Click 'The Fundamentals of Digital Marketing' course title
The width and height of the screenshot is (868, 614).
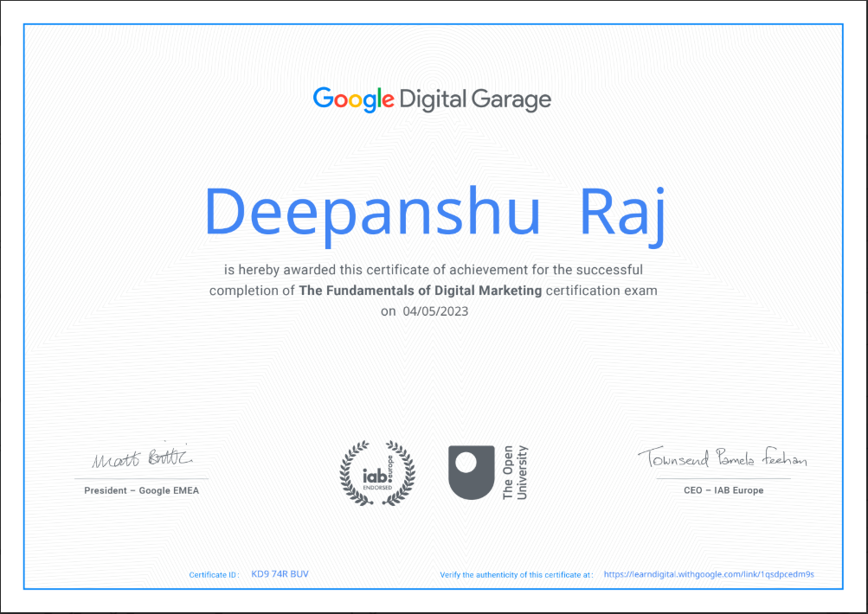(421, 291)
